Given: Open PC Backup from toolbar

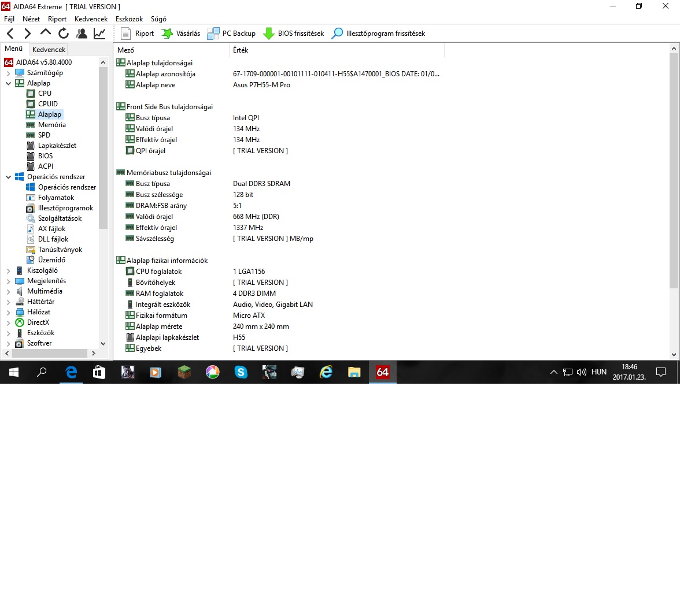Looking at the screenshot, I should tap(231, 34).
